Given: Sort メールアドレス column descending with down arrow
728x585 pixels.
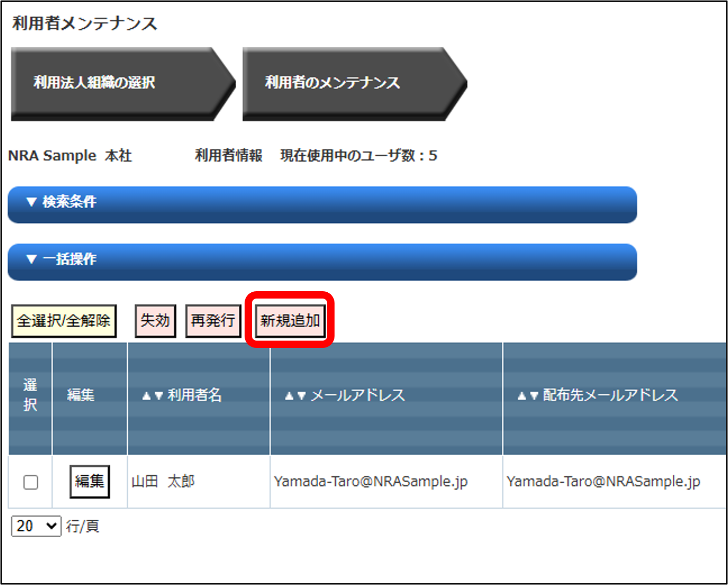Looking at the screenshot, I should click(x=301, y=396).
